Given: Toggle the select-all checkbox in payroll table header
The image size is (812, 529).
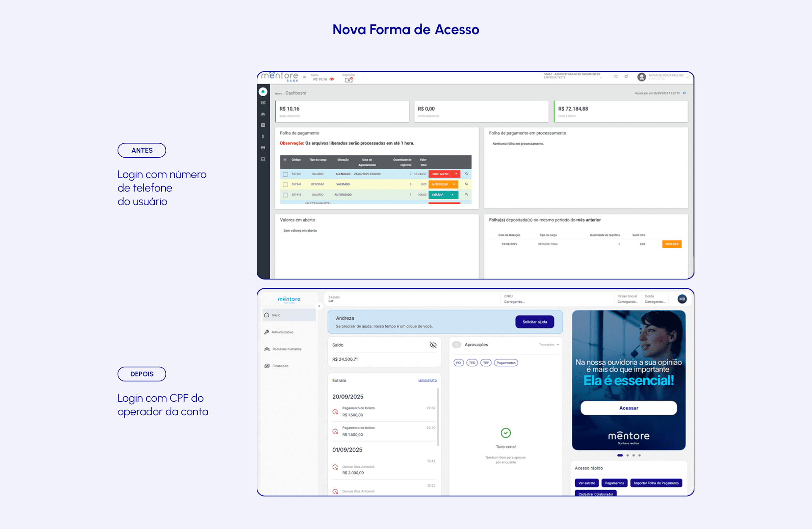Looking at the screenshot, I should coord(285,160).
